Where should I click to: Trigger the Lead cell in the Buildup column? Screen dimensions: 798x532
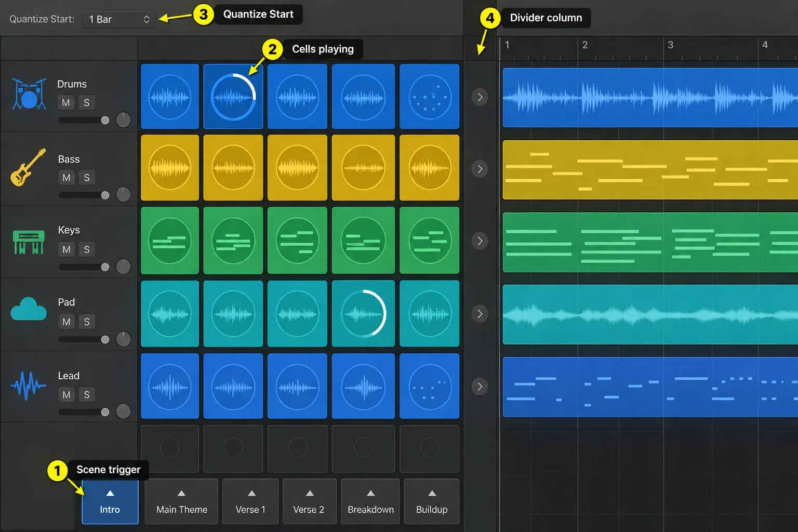[430, 387]
